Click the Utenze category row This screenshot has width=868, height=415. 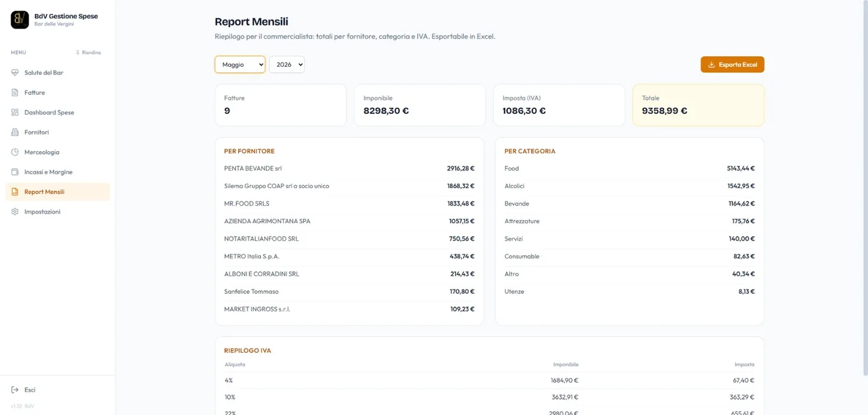[x=629, y=291]
